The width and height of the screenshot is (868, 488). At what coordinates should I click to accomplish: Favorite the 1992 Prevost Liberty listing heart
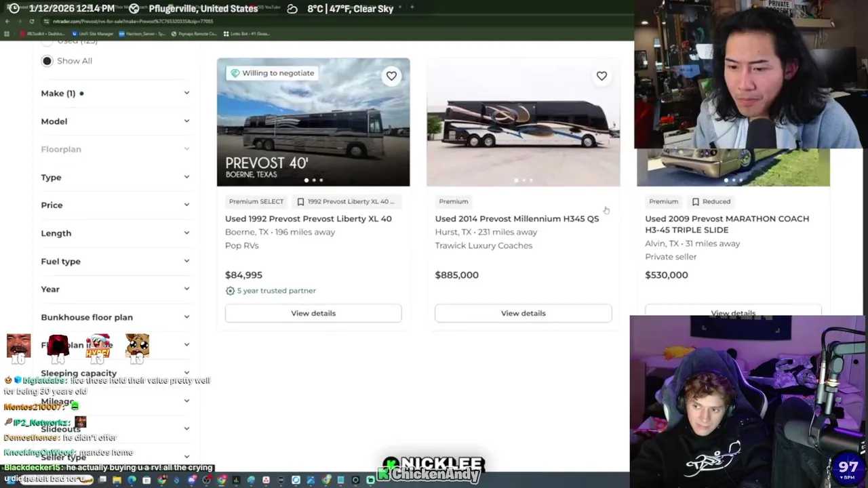point(391,76)
